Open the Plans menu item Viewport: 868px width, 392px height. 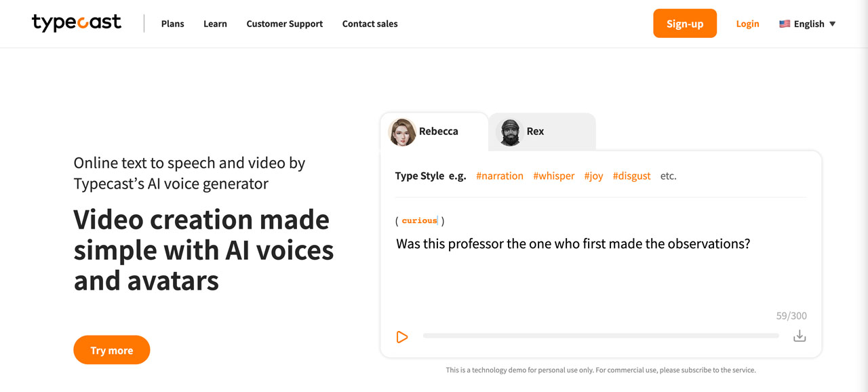coord(173,24)
